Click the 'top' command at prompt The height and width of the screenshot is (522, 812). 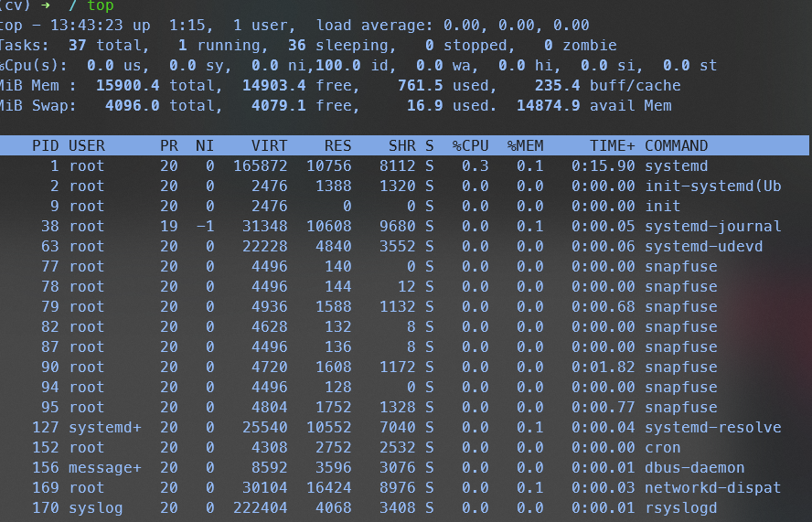(x=101, y=5)
